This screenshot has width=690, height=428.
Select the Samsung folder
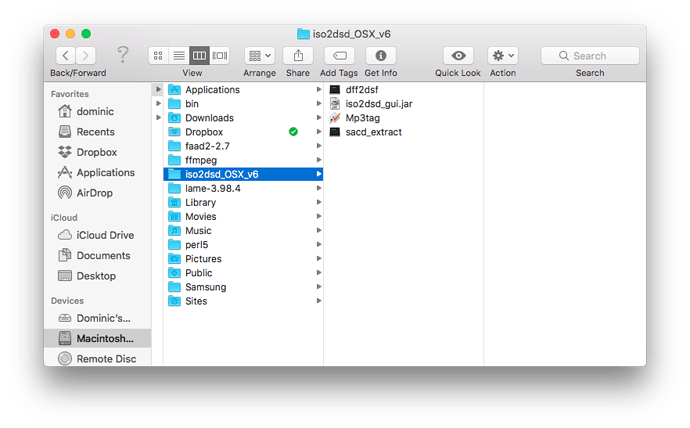coord(243,287)
